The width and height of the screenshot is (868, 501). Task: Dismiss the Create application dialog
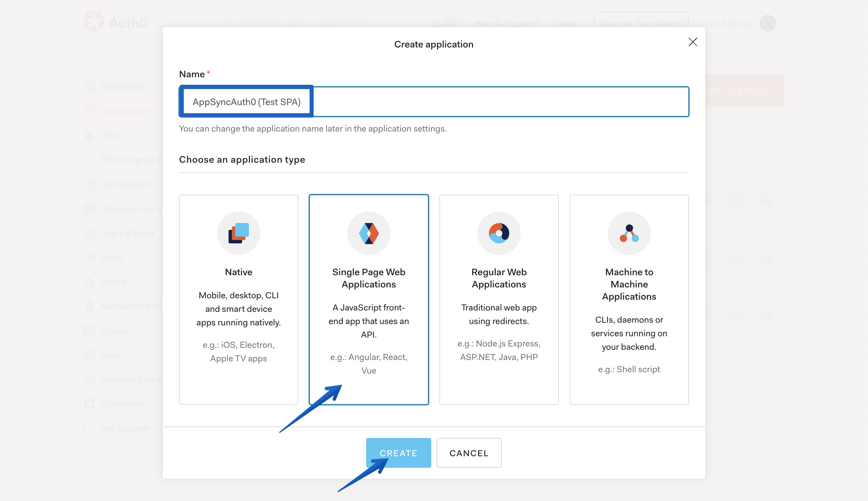click(693, 42)
